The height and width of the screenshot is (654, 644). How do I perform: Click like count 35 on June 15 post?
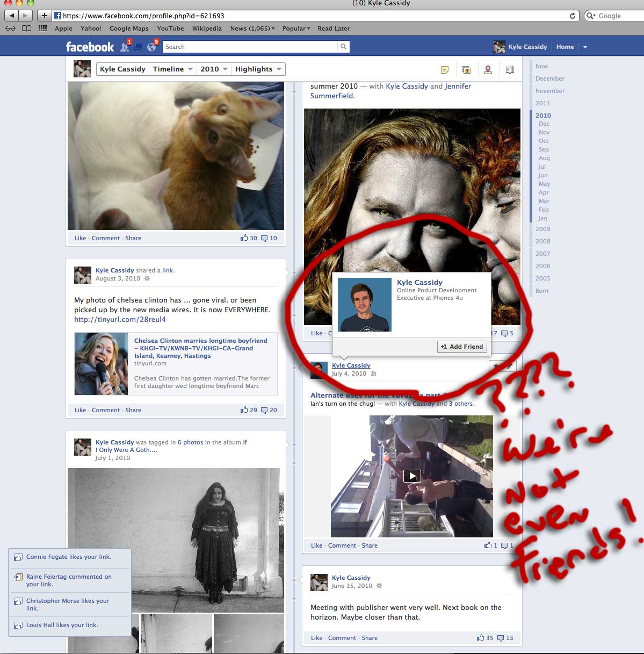click(485, 638)
